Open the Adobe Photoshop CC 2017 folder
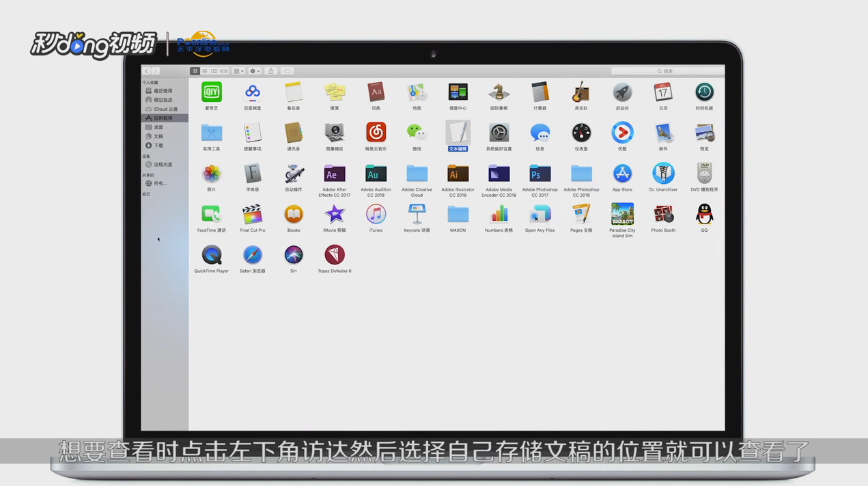This screenshot has height=486, width=868. 540,174
